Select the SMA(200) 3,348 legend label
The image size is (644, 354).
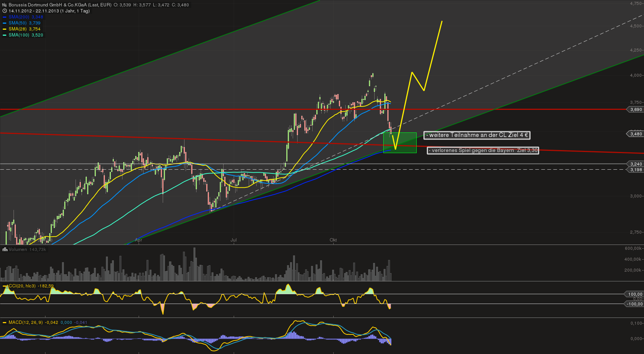pyautogui.click(x=26, y=17)
